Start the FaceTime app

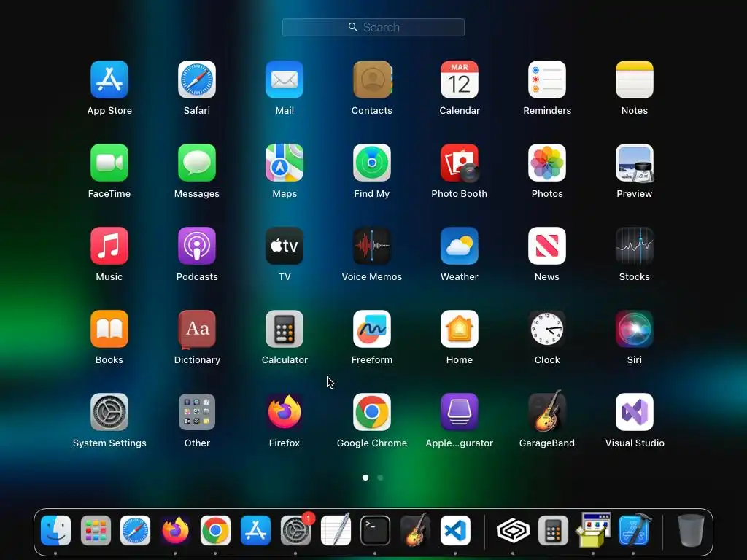[109, 163]
